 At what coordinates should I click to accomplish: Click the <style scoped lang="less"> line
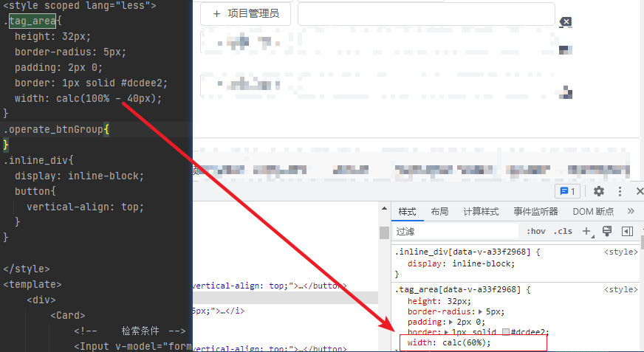pos(80,6)
